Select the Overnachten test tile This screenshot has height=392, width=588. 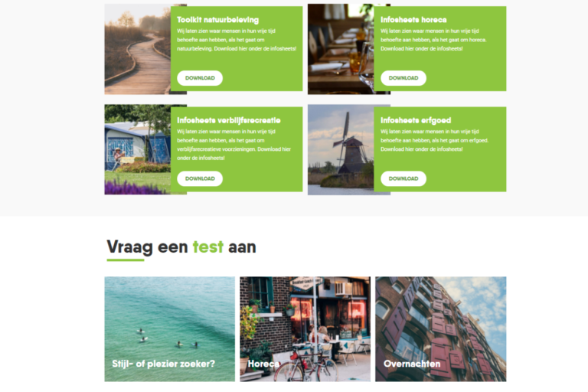(x=441, y=329)
